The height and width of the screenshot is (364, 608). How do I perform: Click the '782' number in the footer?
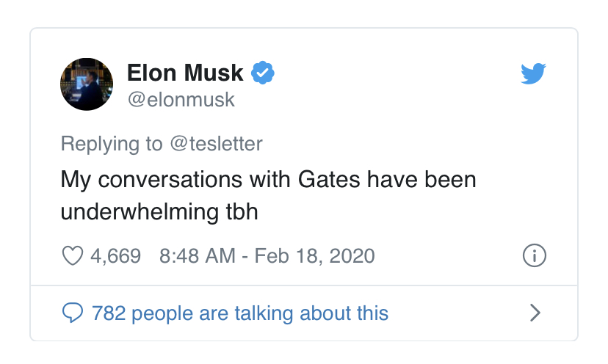(109, 313)
